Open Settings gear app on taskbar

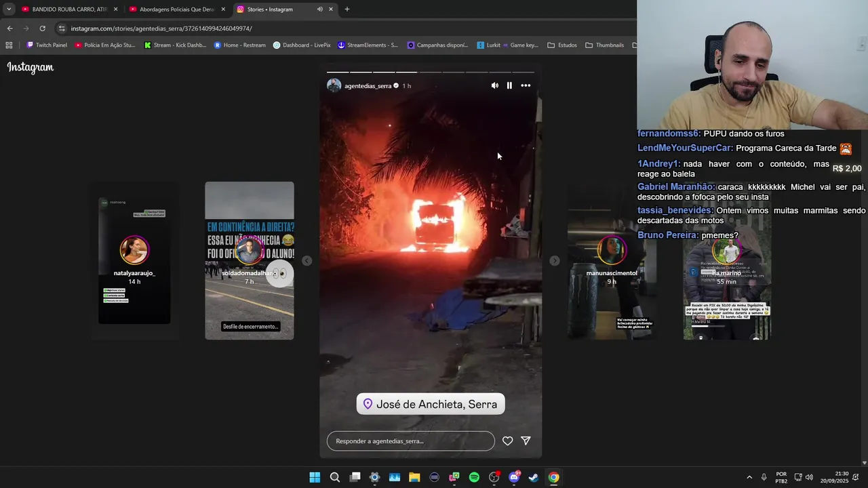pos(374,477)
